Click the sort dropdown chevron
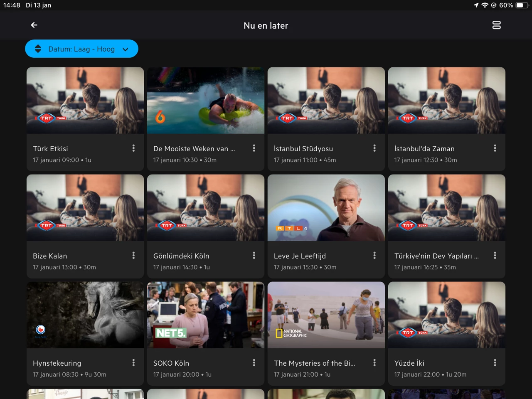This screenshot has width=532, height=399. [x=126, y=49]
